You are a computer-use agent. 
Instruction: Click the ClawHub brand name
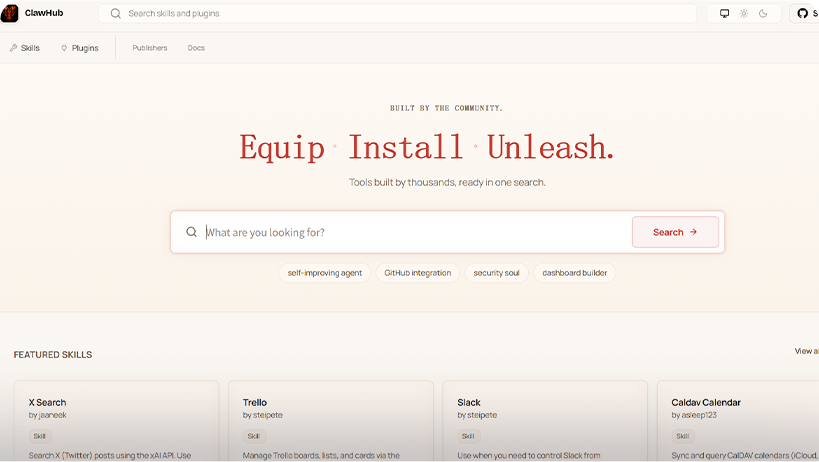[x=44, y=13]
